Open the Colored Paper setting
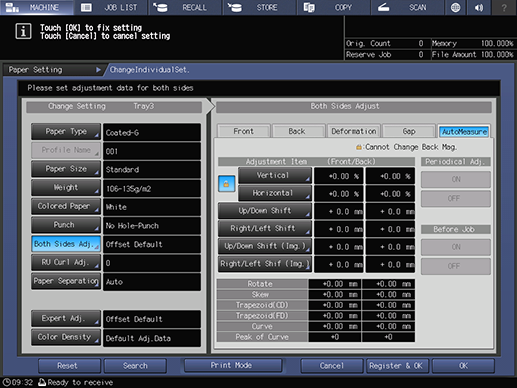Screen dimensions: 517x388 [66, 206]
